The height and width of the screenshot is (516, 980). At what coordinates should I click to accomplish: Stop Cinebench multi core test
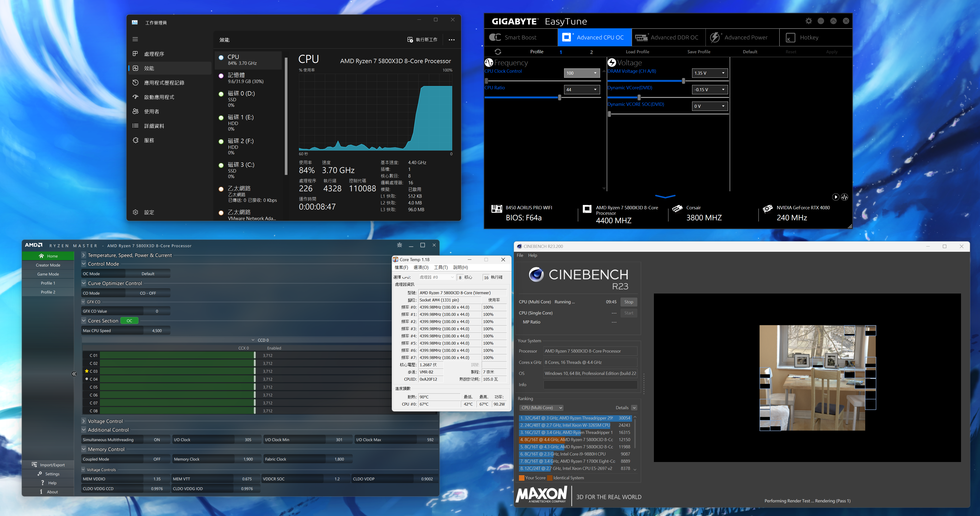[628, 302]
